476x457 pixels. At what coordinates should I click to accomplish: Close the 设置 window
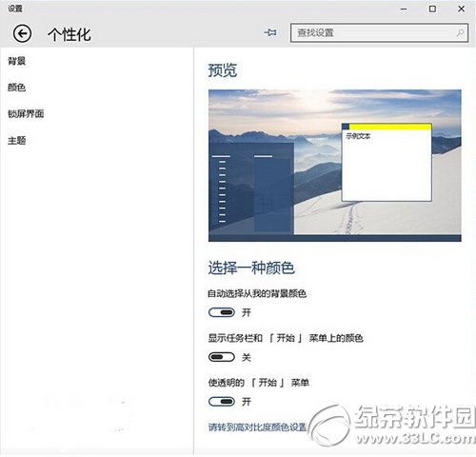point(462,9)
